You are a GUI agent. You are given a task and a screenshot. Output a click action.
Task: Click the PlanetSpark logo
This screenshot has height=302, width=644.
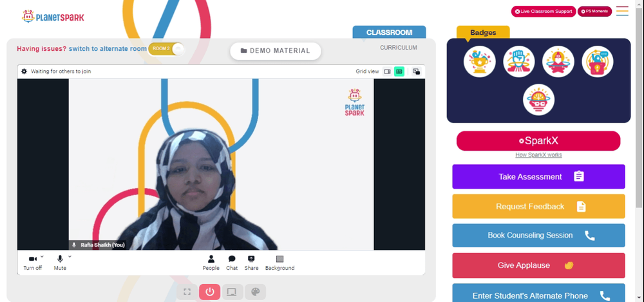pos(53,17)
